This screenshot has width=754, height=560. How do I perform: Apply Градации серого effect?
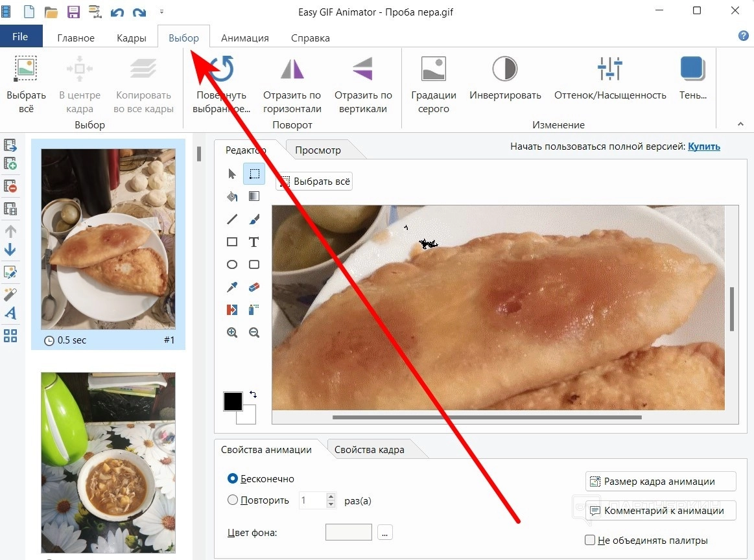[433, 85]
